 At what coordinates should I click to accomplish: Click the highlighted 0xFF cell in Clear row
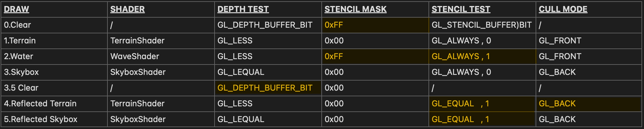[x=375, y=25]
